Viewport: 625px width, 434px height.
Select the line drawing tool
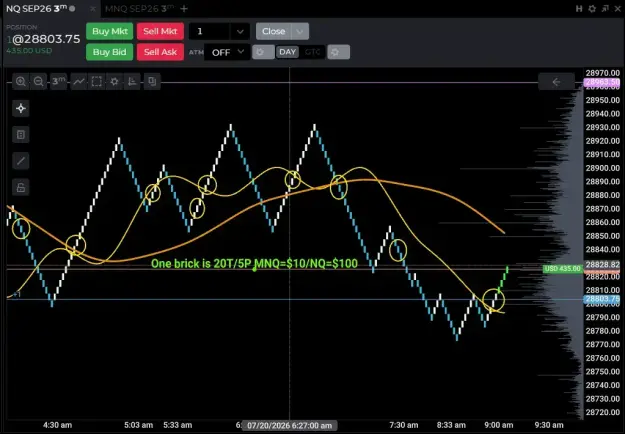click(x=21, y=161)
